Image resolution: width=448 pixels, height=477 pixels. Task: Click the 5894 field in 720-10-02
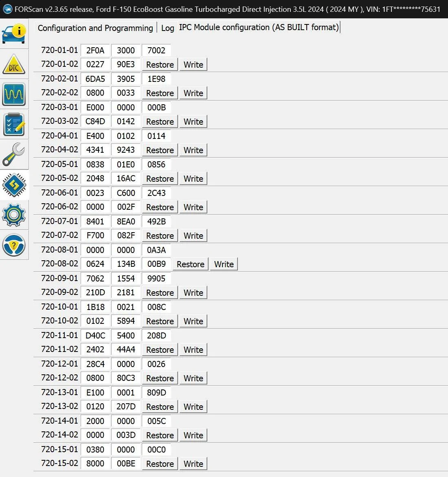pos(125,321)
